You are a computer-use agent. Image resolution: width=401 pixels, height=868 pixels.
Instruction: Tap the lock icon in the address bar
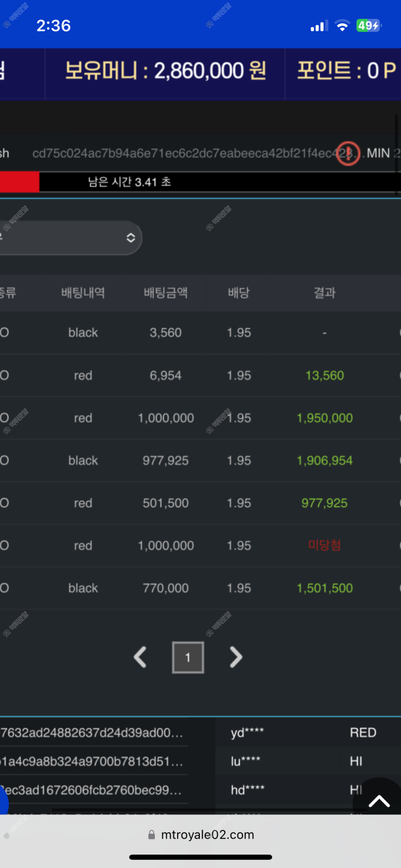[x=152, y=835]
